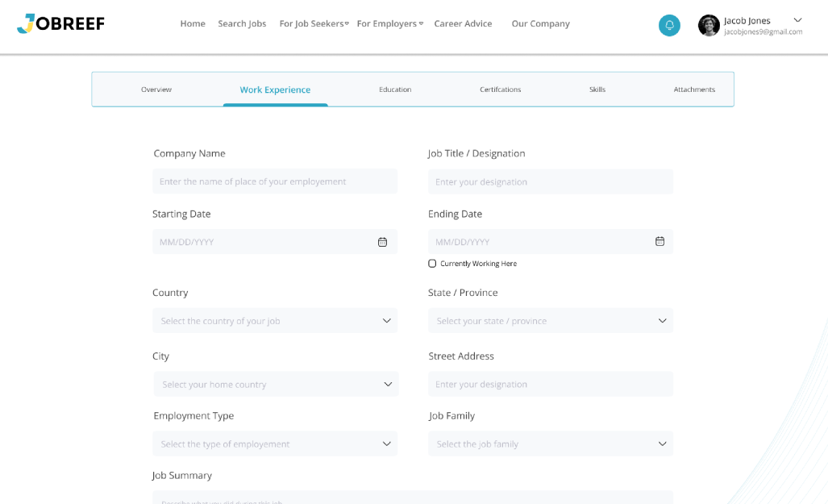The width and height of the screenshot is (828, 504).
Task: Switch to the Attachments tab
Action: click(694, 90)
